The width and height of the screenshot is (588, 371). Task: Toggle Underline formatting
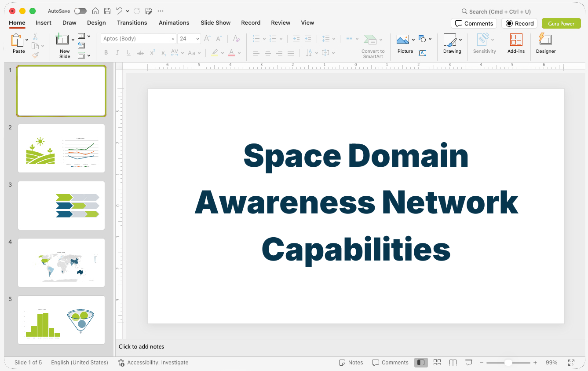[128, 53]
